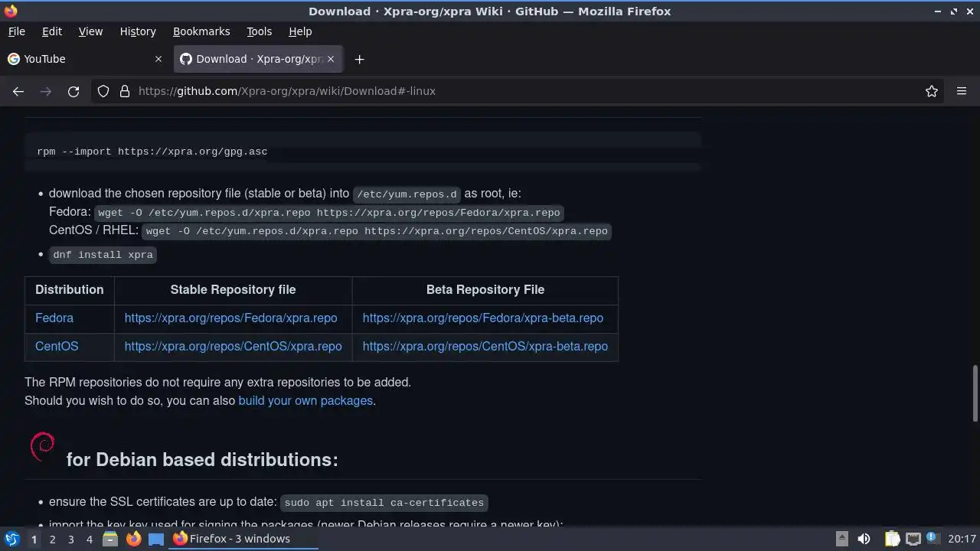Image resolution: width=980 pixels, height=551 pixels.
Task: Open tracking protection shield icon
Action: coord(103,91)
